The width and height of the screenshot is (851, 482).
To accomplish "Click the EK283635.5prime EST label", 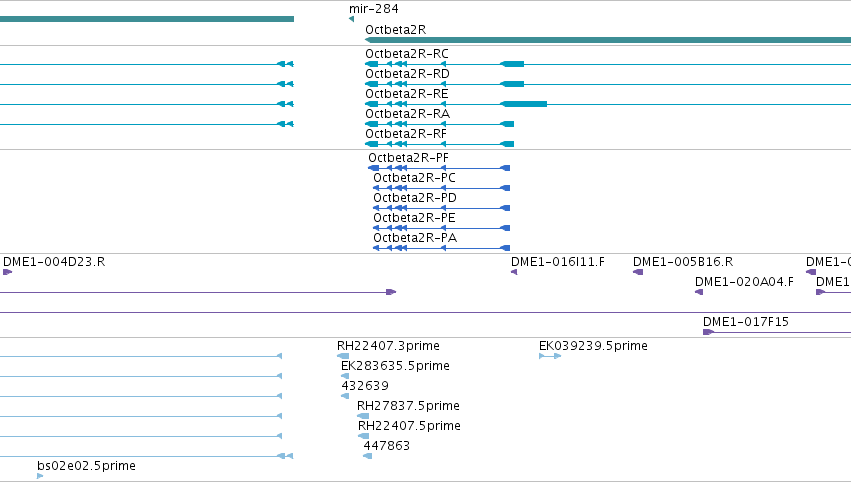I will coord(395,366).
